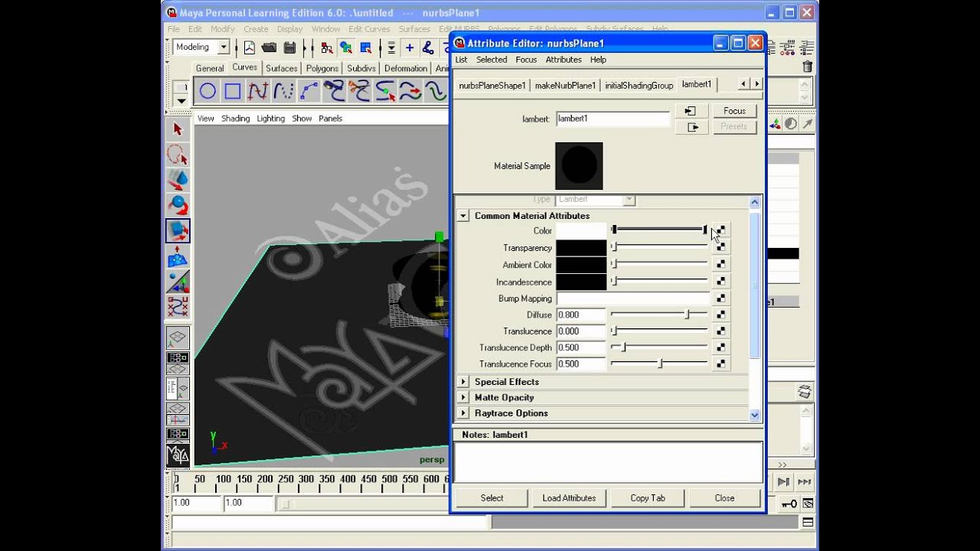Click the last used tool icon
This screenshot has width=980, height=551.
(178, 307)
